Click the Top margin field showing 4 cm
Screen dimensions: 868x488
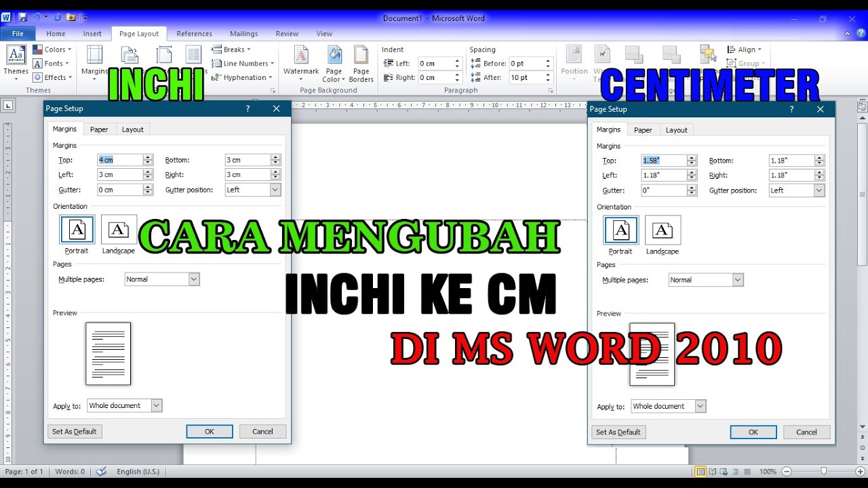(x=120, y=160)
